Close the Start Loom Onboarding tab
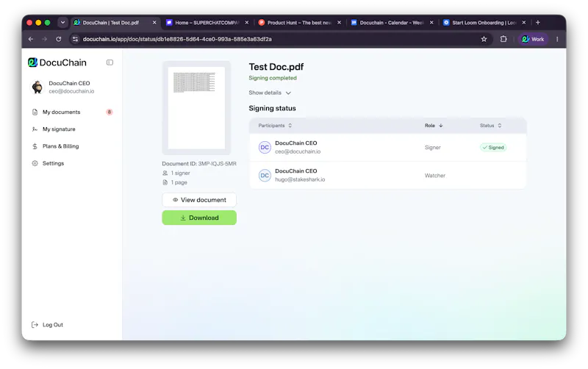 [x=524, y=23]
